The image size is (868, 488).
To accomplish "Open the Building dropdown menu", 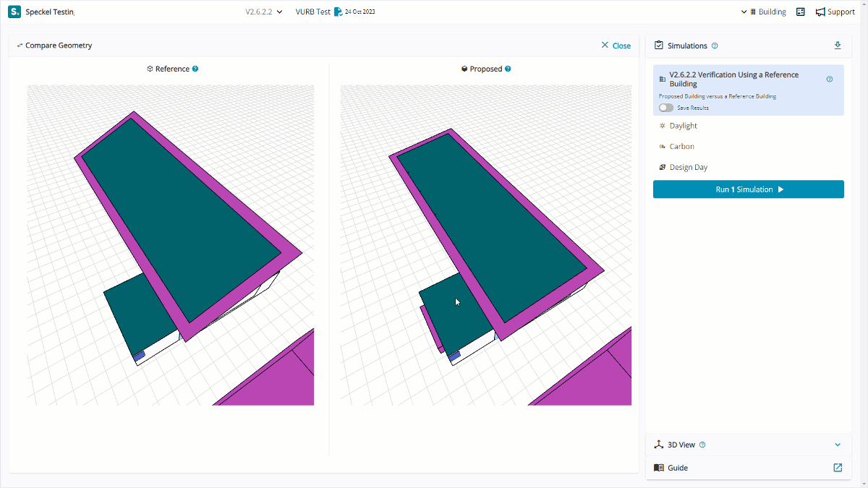I will coord(764,12).
